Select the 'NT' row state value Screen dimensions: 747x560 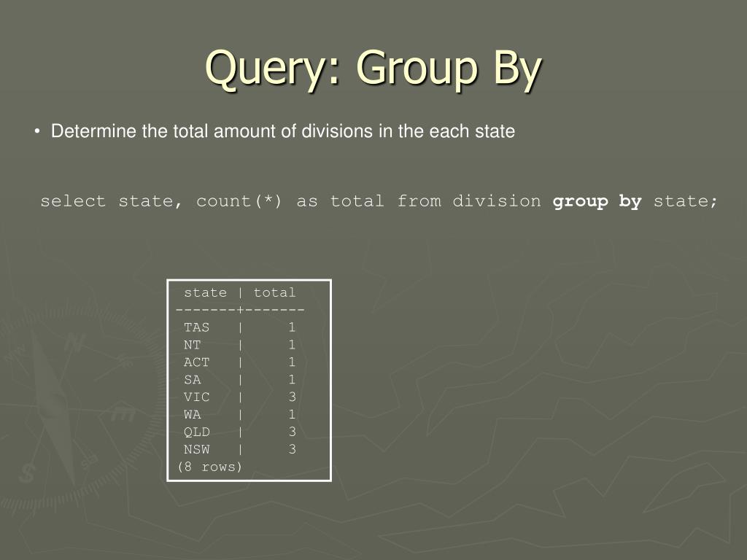[193, 345]
